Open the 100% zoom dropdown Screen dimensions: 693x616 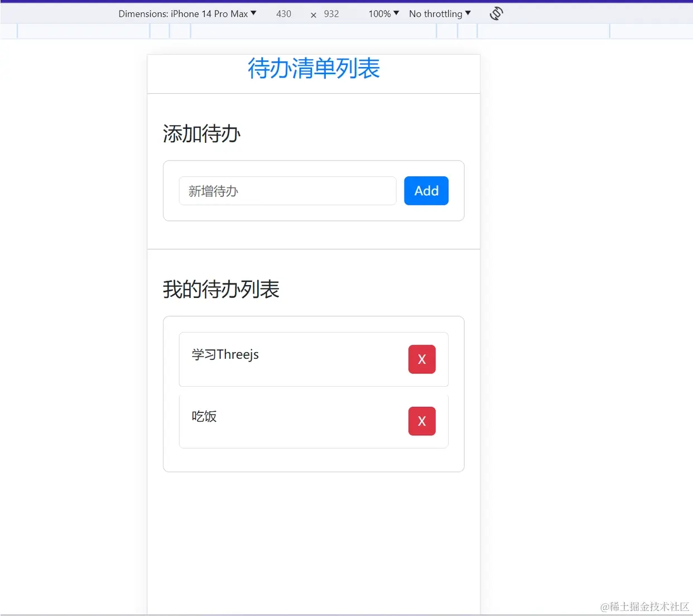point(384,13)
